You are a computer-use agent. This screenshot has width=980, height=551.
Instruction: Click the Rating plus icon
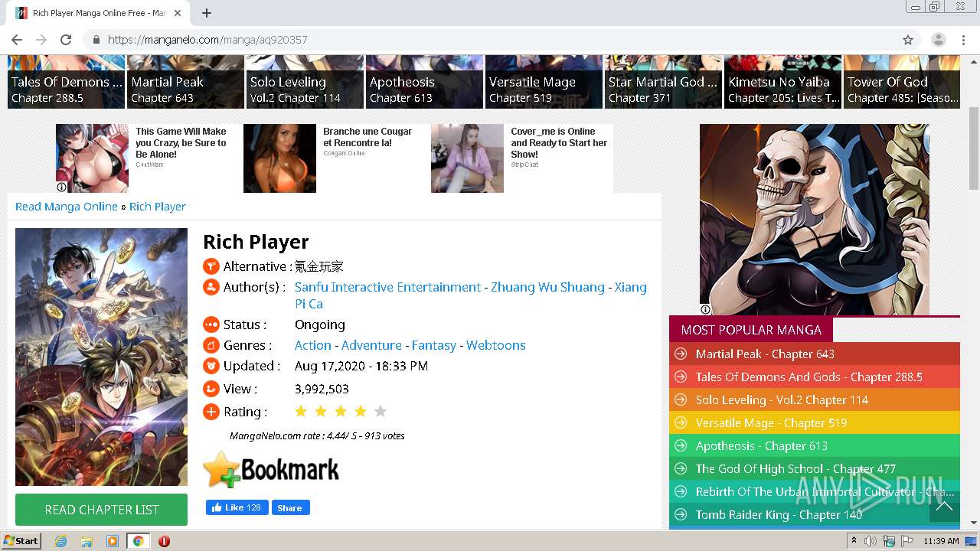coord(211,412)
